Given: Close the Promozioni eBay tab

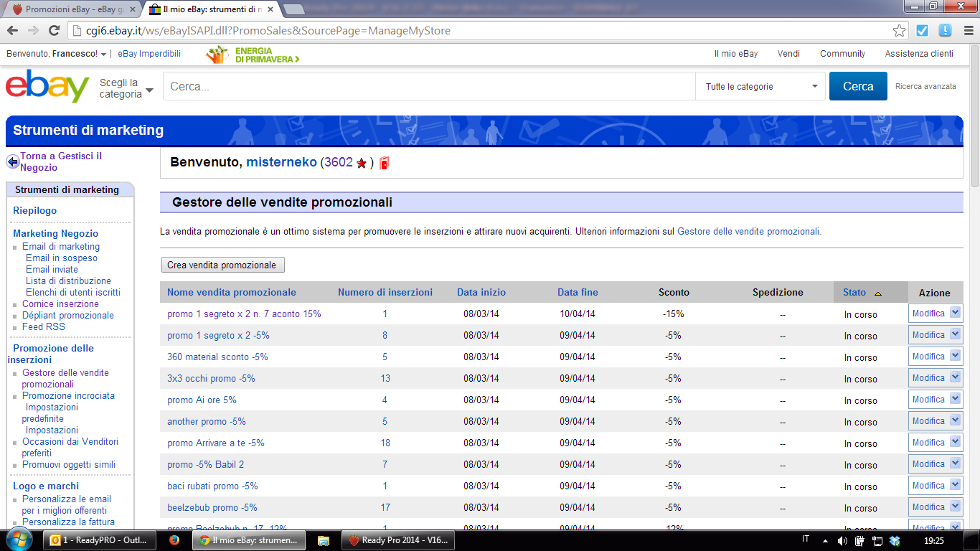Looking at the screenshot, I should click(x=134, y=9).
